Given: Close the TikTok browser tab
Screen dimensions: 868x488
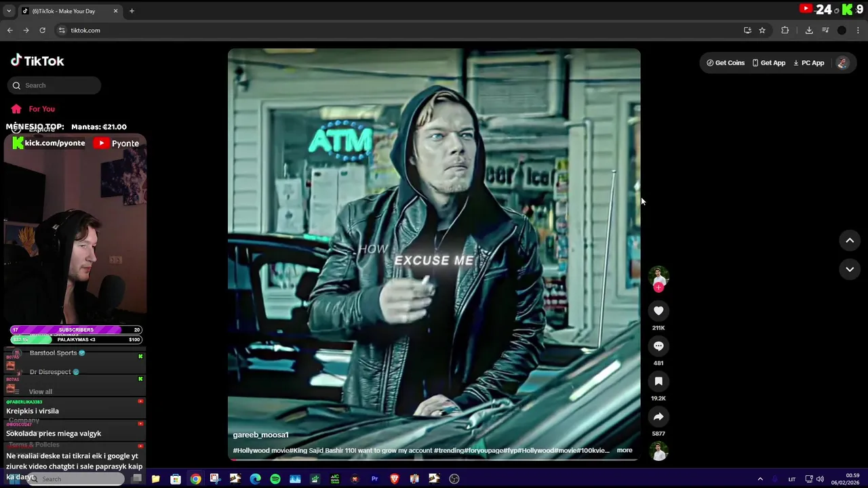Looking at the screenshot, I should tap(115, 11).
